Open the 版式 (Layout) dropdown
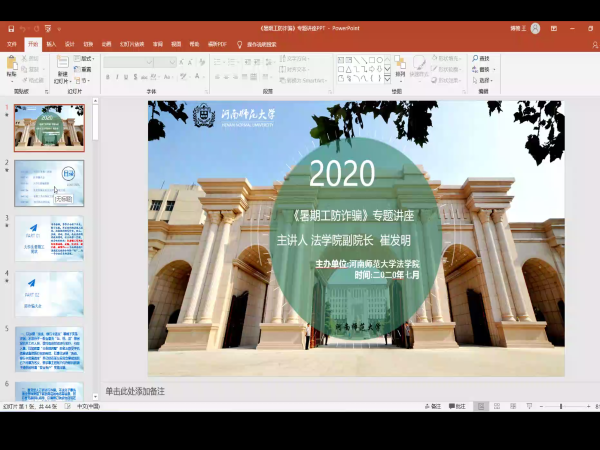The image size is (600, 450). (84, 59)
